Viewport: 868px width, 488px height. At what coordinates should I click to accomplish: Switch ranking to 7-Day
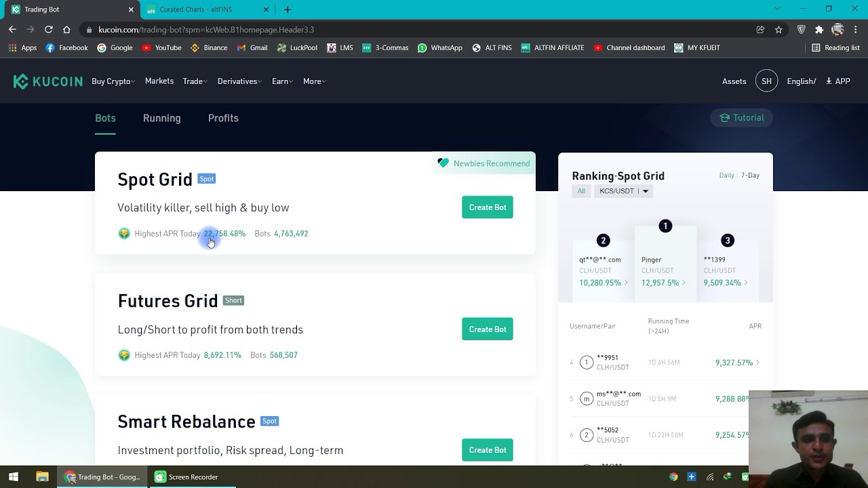[750, 176]
